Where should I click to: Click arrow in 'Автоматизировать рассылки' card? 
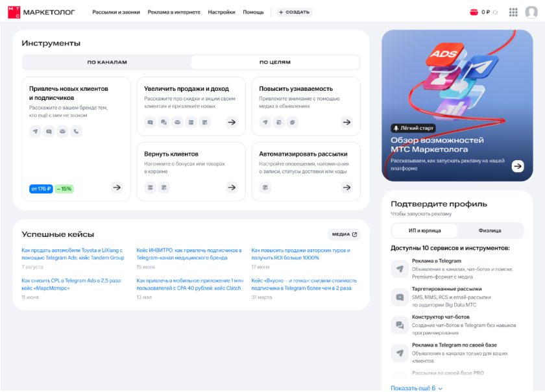pos(347,188)
